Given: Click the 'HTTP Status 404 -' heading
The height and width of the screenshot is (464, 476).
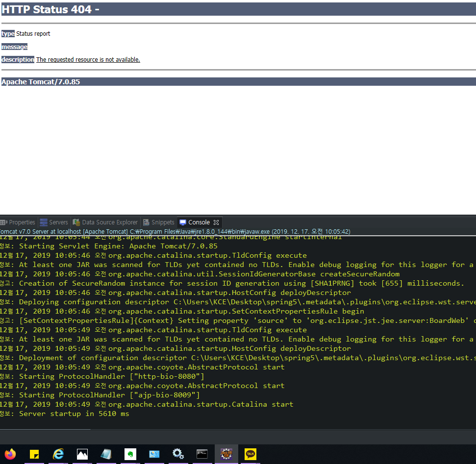Looking at the screenshot, I should 50,9.
